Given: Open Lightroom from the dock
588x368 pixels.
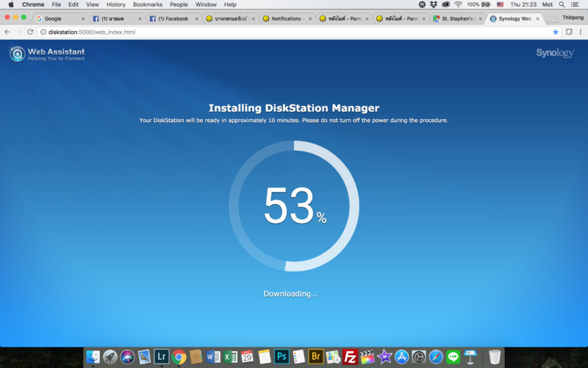Looking at the screenshot, I should [162, 356].
